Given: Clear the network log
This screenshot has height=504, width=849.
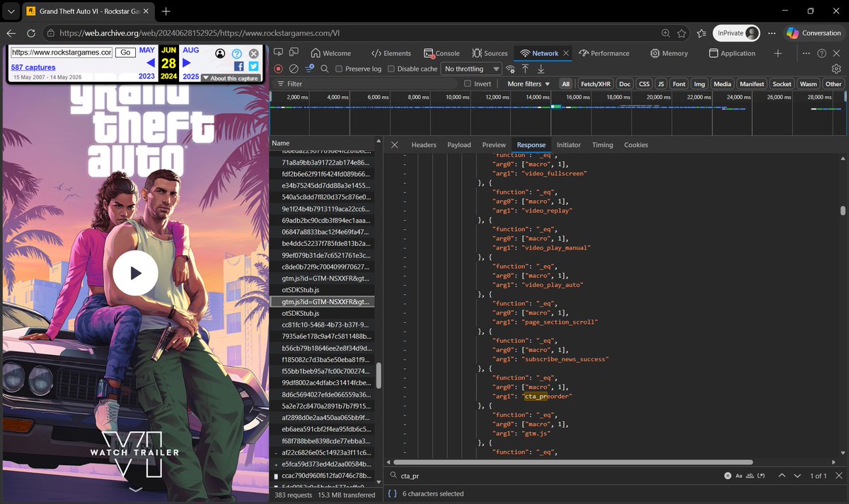Looking at the screenshot, I should [x=294, y=69].
